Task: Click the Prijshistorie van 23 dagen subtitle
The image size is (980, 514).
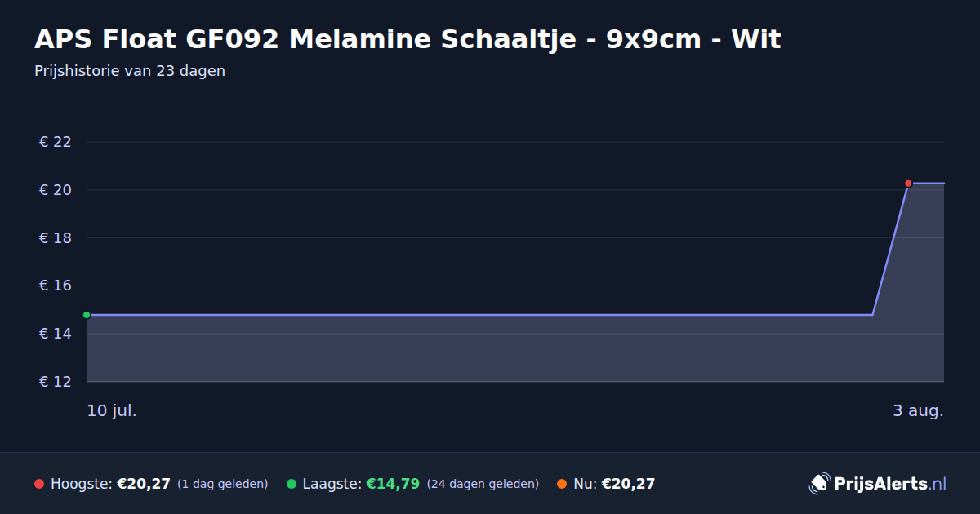Action: (130, 71)
